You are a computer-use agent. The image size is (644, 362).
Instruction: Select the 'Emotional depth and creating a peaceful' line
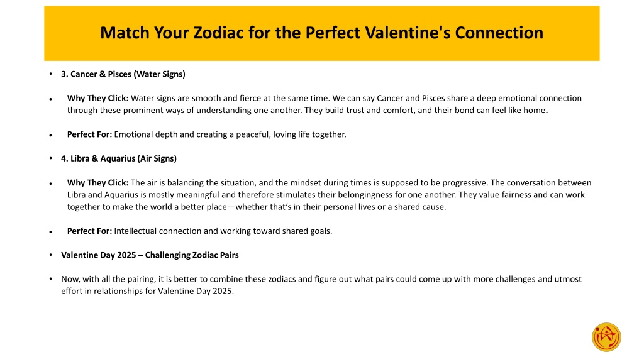click(230, 134)
